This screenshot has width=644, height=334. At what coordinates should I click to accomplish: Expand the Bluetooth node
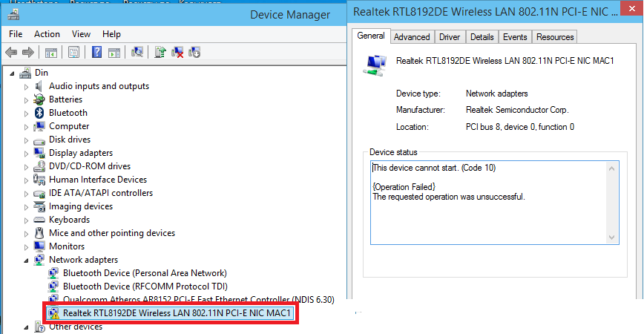[x=26, y=114]
